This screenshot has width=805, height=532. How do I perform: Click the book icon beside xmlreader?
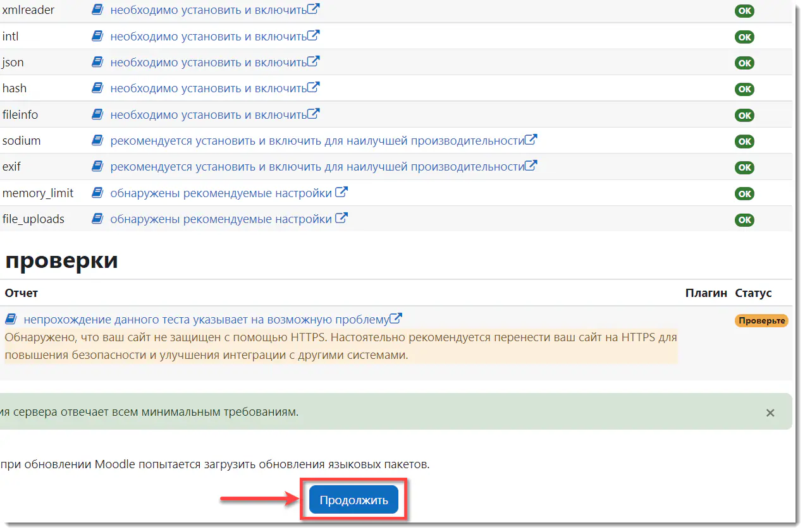coord(97,10)
